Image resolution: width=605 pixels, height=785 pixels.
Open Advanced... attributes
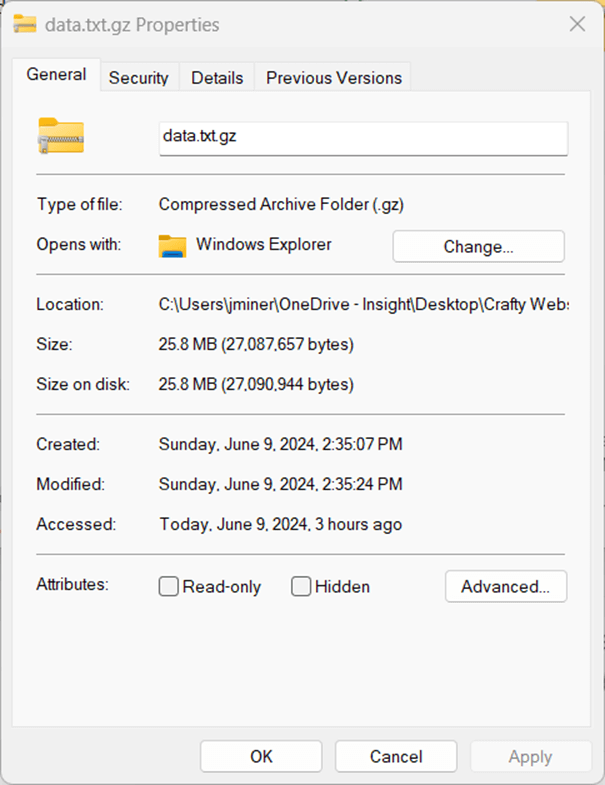[x=505, y=587]
